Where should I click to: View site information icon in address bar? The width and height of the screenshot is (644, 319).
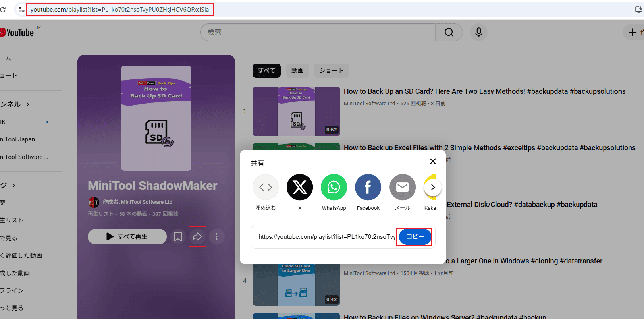[x=22, y=10]
